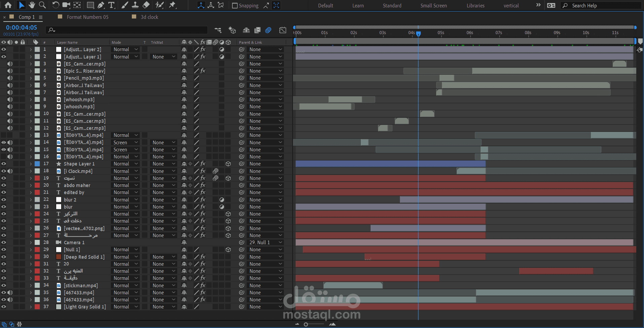Click the layer search input field
This screenshot has width=644, height=328.
point(126,30)
